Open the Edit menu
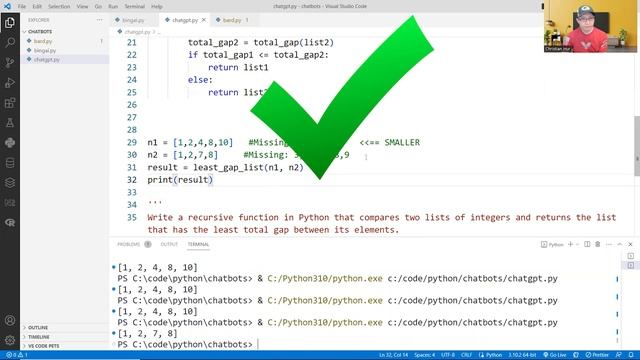Screen dimensions: 640x360 click(37, 6)
